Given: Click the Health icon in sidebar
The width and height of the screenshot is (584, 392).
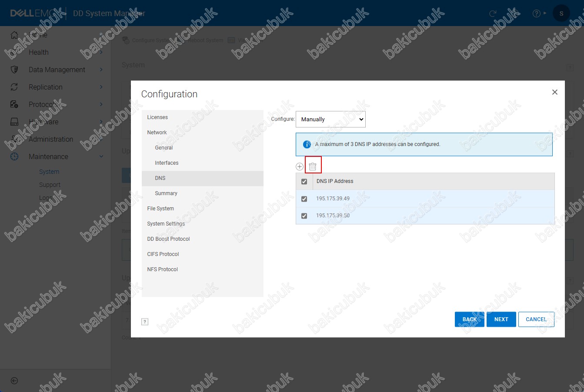Looking at the screenshot, I should [x=14, y=52].
